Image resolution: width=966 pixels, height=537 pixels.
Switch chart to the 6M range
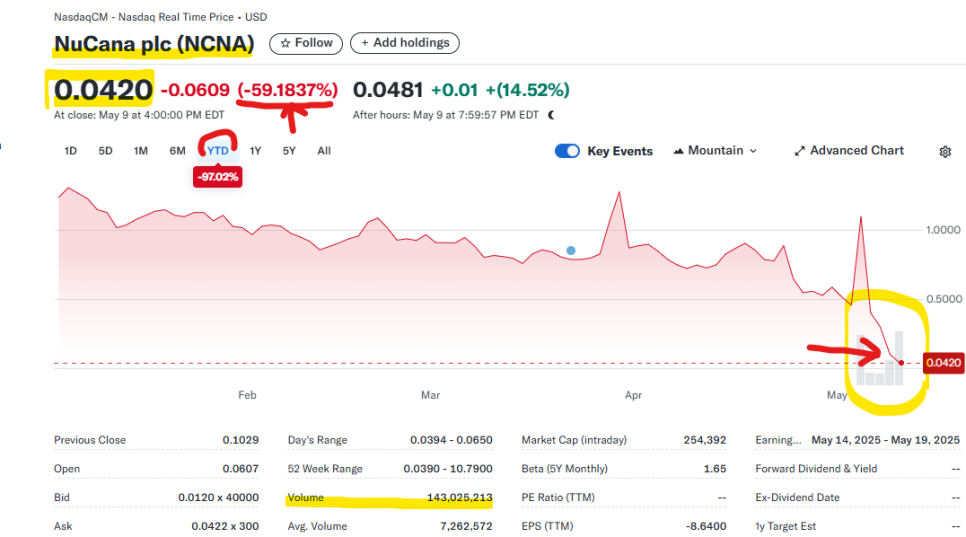point(177,151)
